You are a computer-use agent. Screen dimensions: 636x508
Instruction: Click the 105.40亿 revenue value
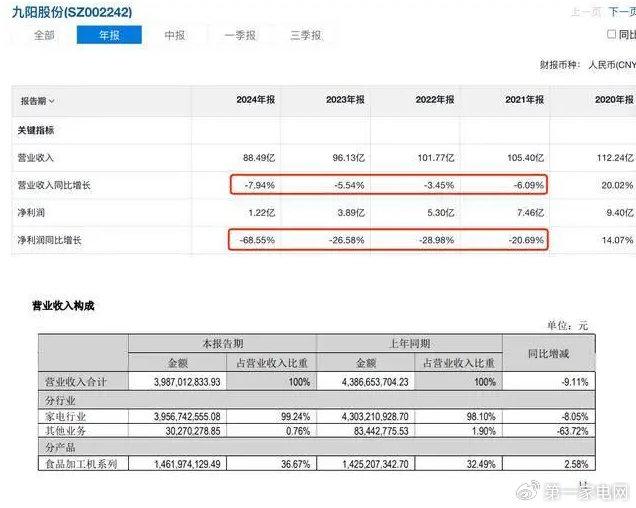tap(526, 157)
